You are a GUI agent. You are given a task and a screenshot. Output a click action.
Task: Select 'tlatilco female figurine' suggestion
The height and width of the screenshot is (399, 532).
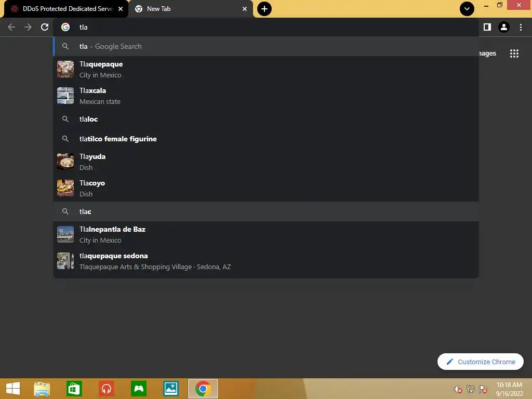[x=266, y=139]
